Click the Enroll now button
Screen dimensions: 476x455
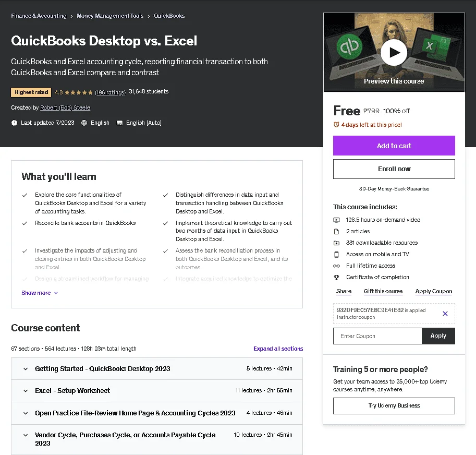394,169
